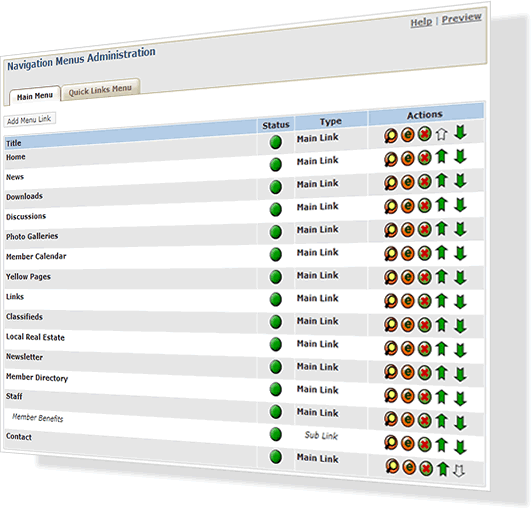Delete the Links menu entry
This screenshot has width=532, height=510.
(424, 301)
